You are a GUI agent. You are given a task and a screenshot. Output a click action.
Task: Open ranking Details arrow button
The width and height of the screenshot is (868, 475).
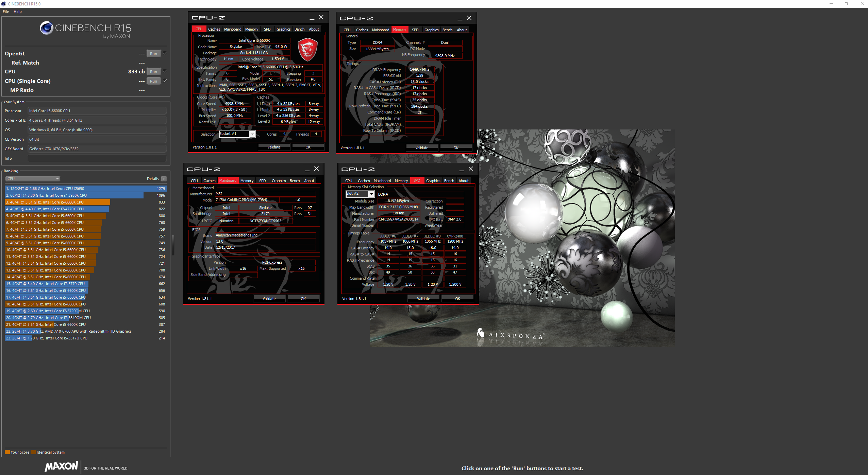point(164,179)
